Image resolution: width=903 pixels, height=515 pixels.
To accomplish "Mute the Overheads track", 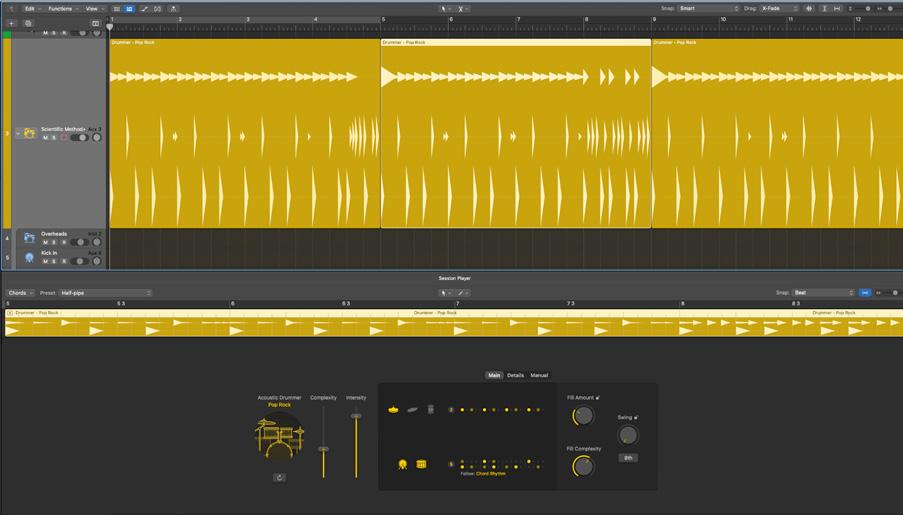I will (x=45, y=243).
